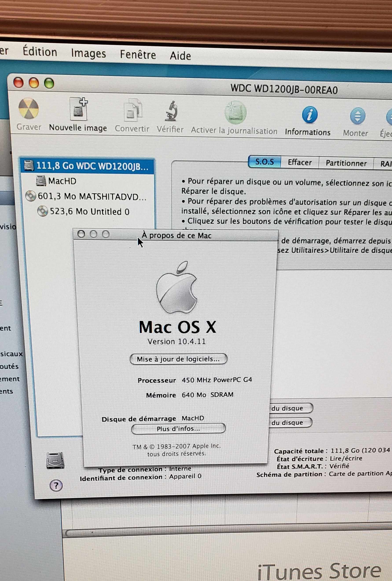The image size is (392, 581).
Task: Click Mise à jour de logiciels button
Action: (178, 359)
